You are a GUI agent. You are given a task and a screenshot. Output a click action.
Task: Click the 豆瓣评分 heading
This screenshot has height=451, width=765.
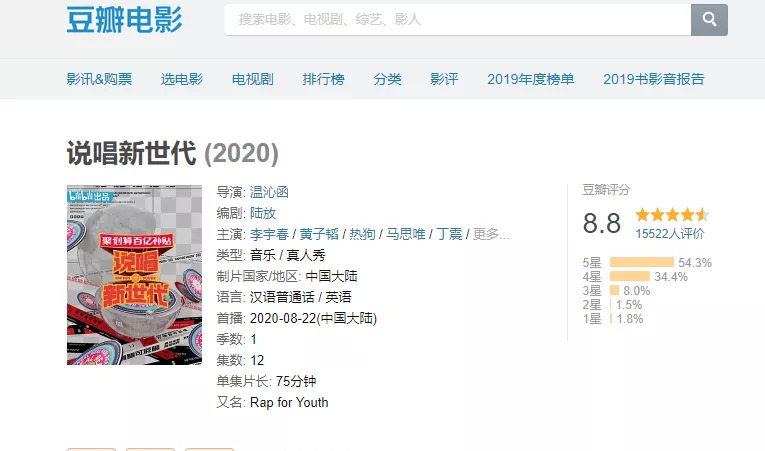[606, 190]
